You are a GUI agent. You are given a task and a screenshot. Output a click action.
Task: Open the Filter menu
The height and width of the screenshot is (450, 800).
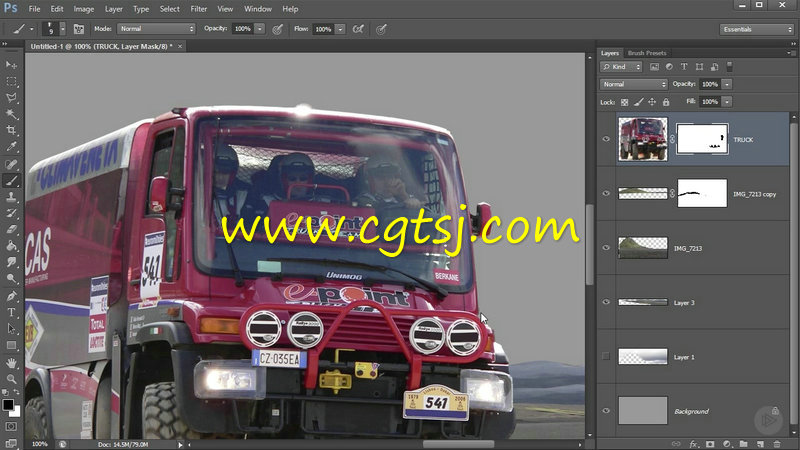pos(198,9)
